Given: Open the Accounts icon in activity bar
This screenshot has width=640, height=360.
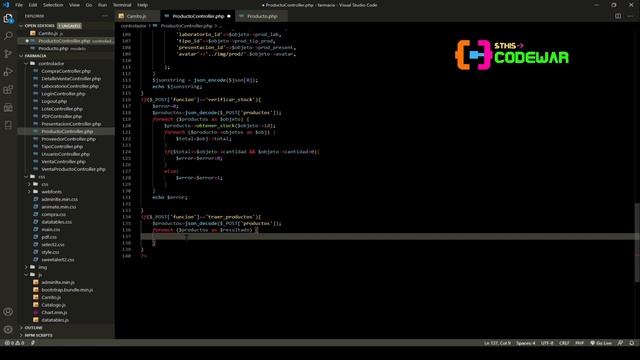Looking at the screenshot, I should (x=8, y=312).
